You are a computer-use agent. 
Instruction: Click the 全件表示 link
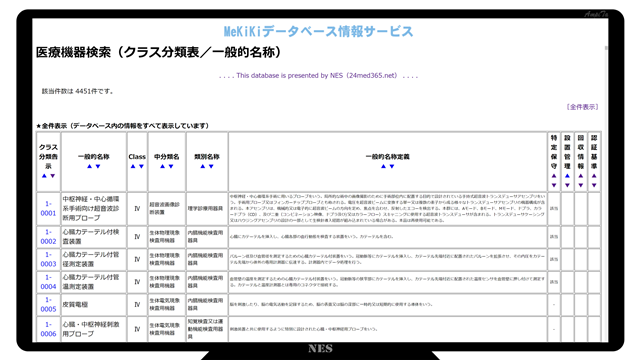coord(582,107)
